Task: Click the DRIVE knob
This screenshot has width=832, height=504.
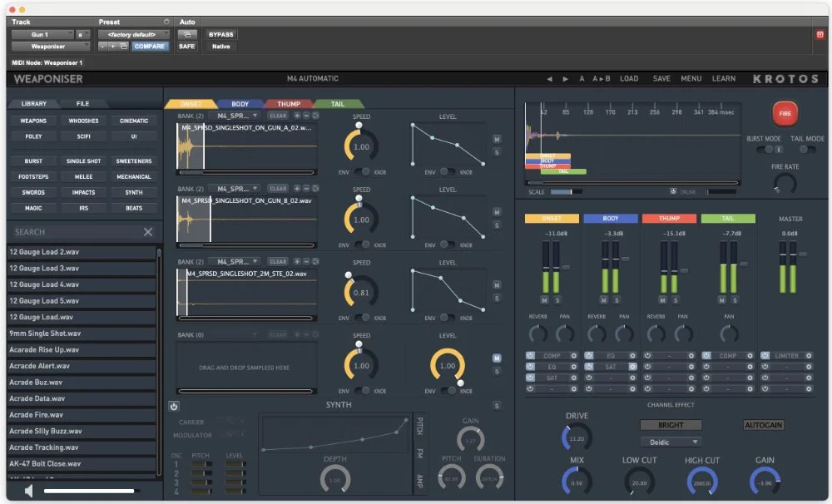Action: tap(577, 437)
